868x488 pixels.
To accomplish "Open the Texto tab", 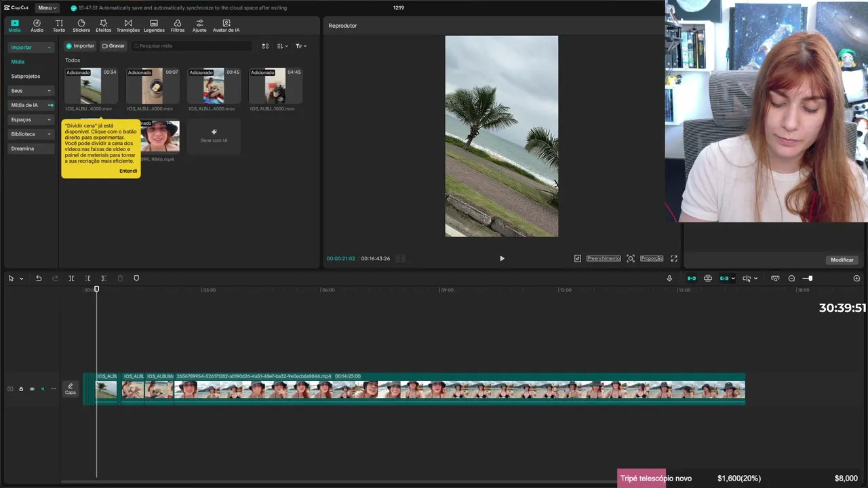I will [x=59, y=26].
